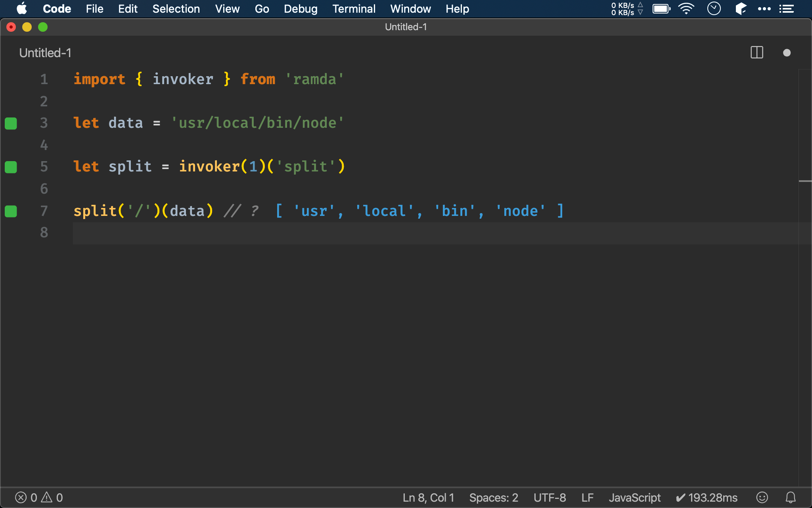Image resolution: width=812 pixels, height=508 pixels.
Task: Click the 'usr/local/bin/node' string
Action: coord(257,123)
